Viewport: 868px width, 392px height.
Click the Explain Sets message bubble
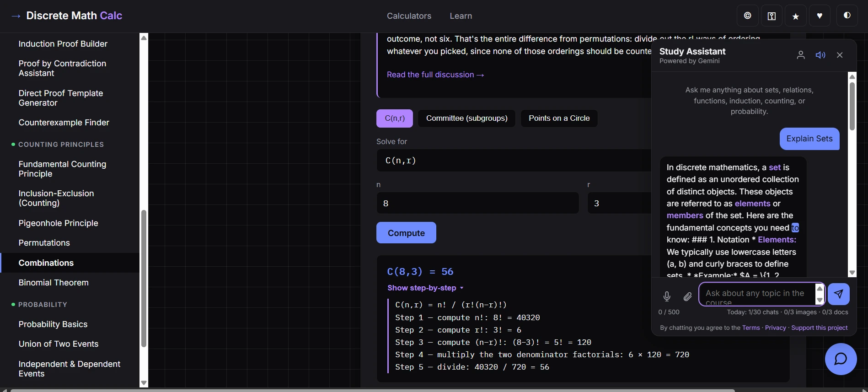click(809, 139)
